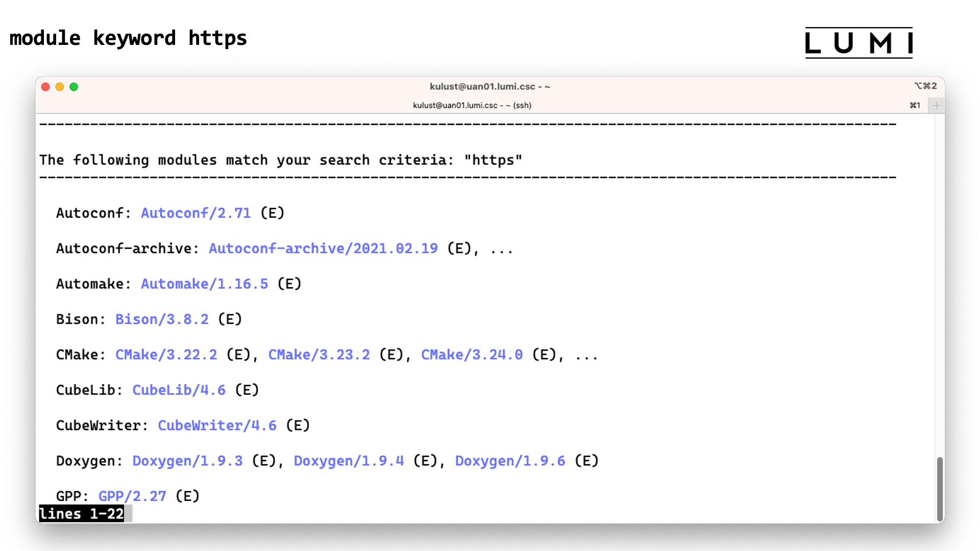Add a new terminal tab with plus
980x551 pixels.
click(937, 106)
